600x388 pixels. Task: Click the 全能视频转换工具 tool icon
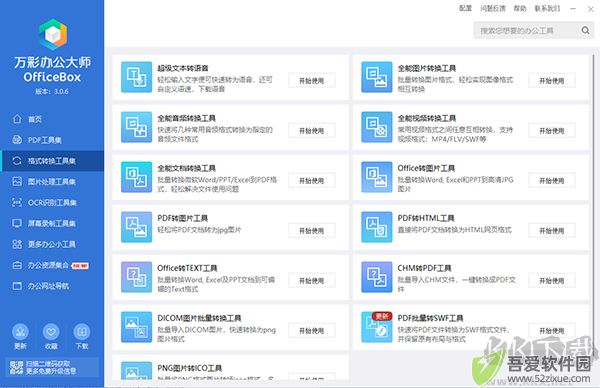(377, 127)
